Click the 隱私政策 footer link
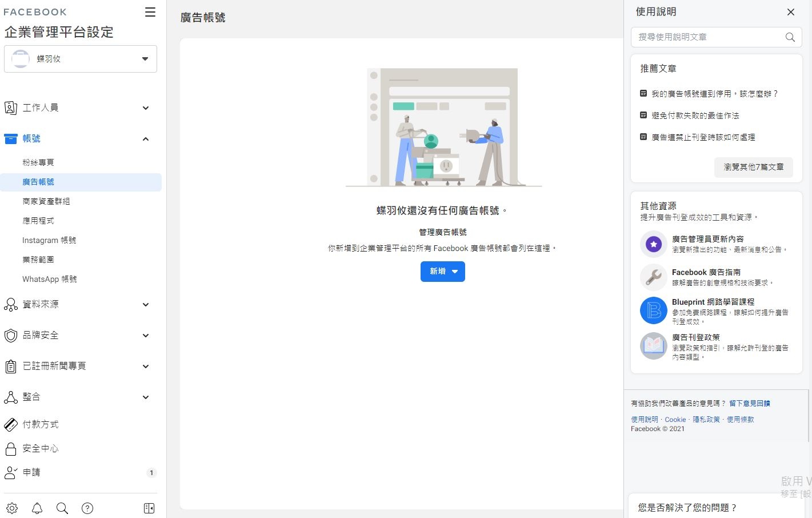812x518 pixels. click(706, 420)
